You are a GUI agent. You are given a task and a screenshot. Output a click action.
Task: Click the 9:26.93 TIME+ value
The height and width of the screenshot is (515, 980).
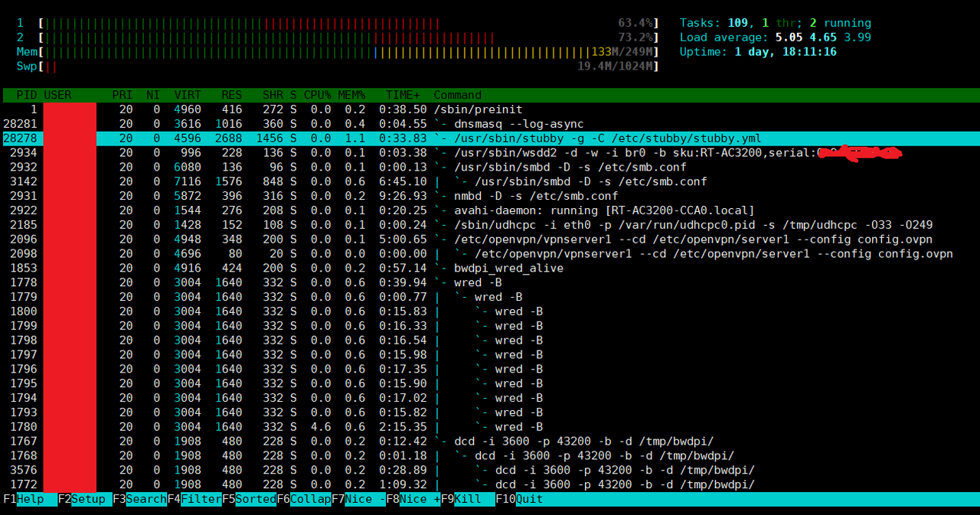click(x=403, y=196)
